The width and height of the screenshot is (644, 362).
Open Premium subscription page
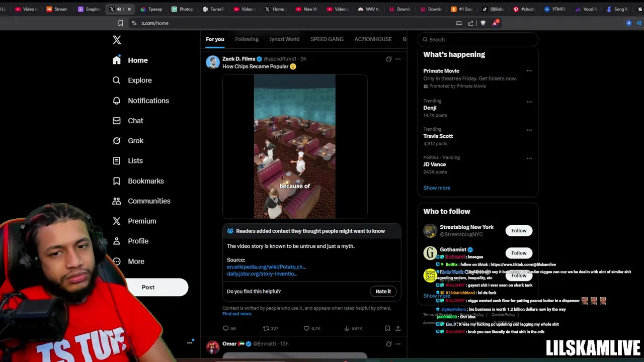point(134,221)
